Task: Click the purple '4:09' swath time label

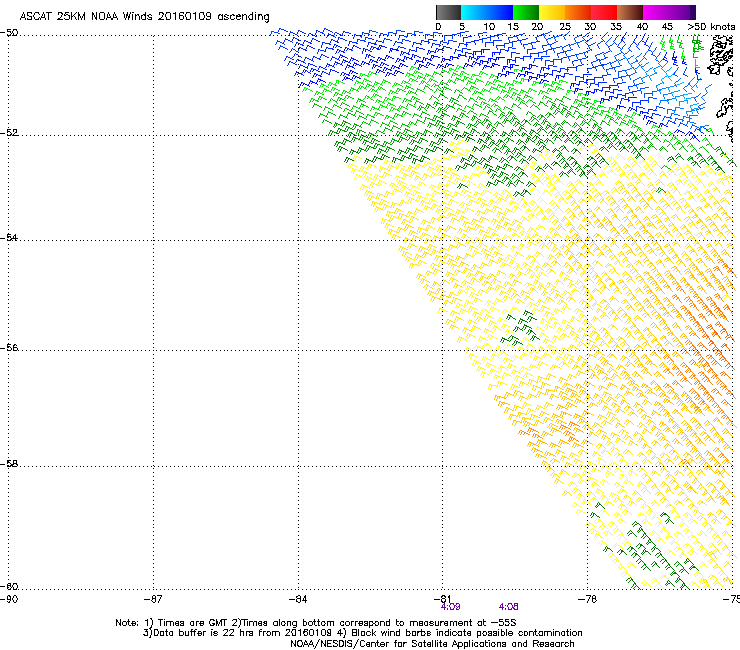Action: click(x=450, y=607)
